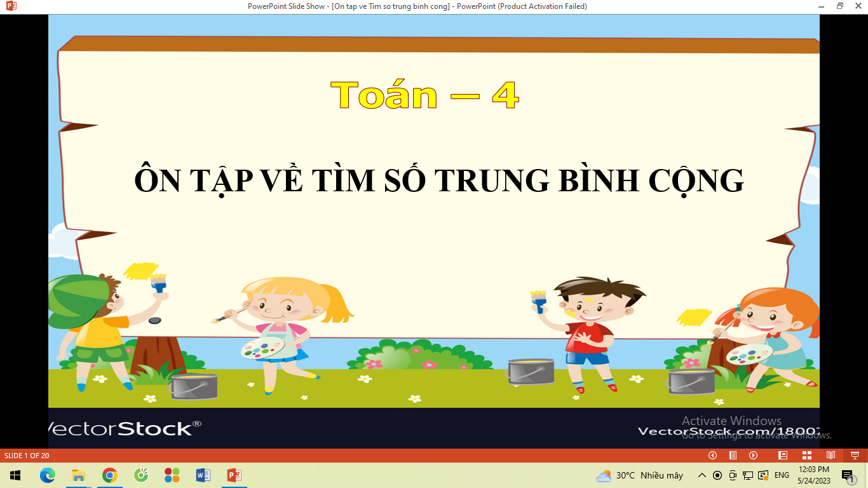
Task: Open the weather widget showing 30°C
Action: tap(639, 475)
